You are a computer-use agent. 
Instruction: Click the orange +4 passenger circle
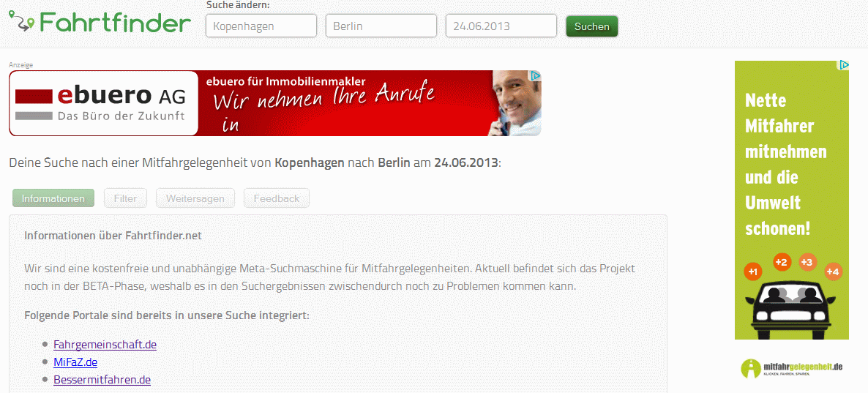point(832,272)
